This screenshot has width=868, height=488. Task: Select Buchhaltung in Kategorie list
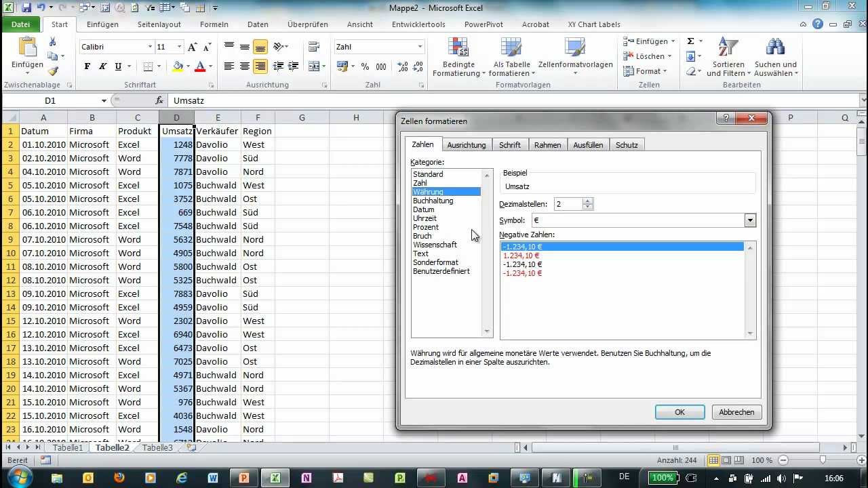pos(433,201)
